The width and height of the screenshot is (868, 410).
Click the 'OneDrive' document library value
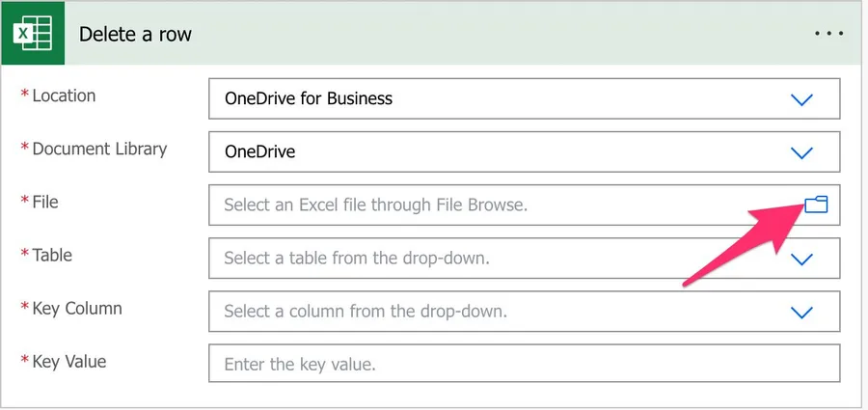[x=260, y=151]
